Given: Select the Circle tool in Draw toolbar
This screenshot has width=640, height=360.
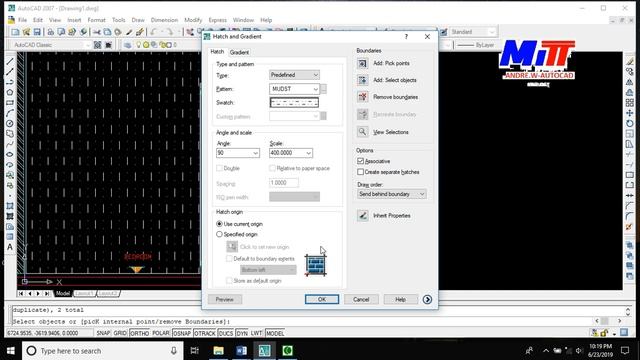Looking at the screenshot, I should [10, 123].
